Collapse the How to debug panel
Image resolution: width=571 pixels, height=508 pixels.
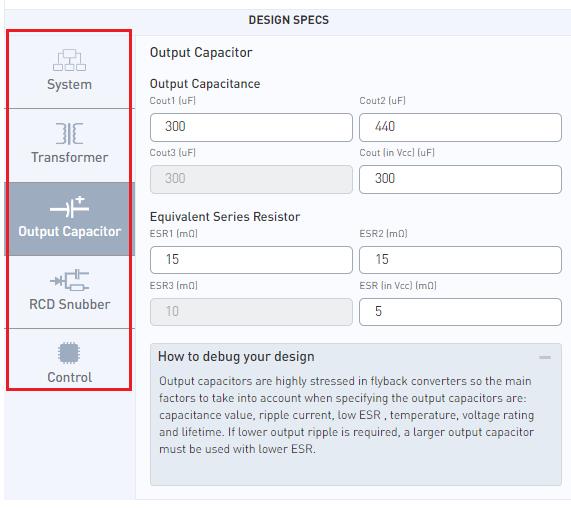pos(545,357)
